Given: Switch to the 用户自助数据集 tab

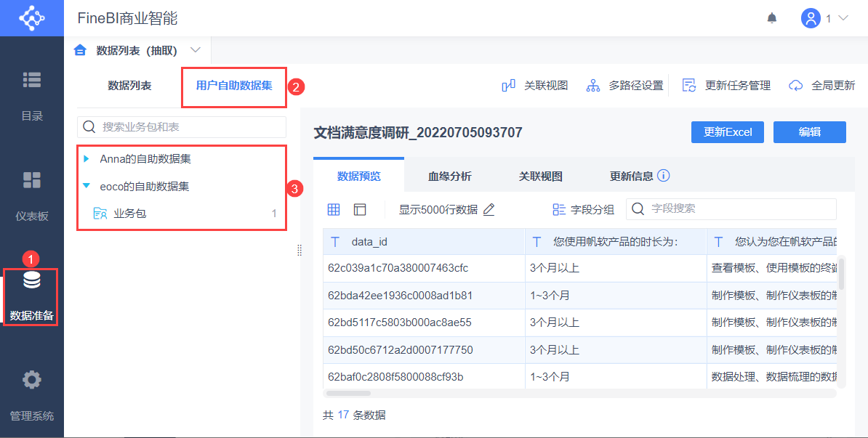Looking at the screenshot, I should click(234, 86).
